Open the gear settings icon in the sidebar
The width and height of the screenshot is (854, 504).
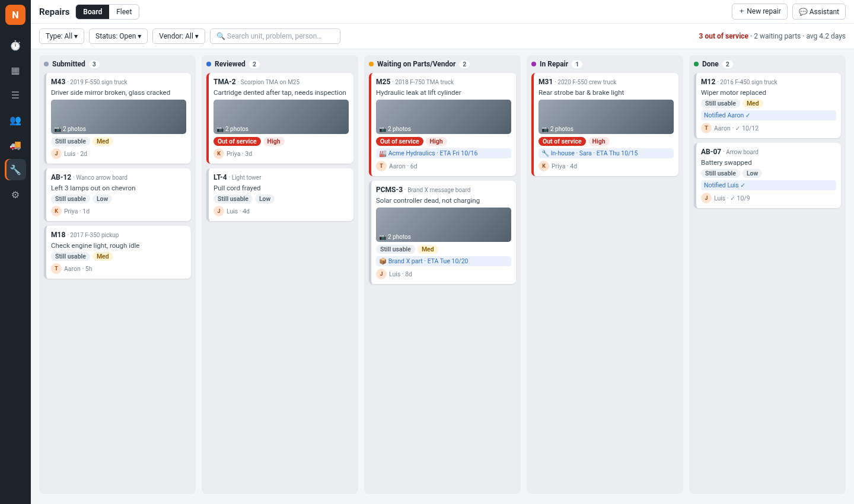point(15,194)
